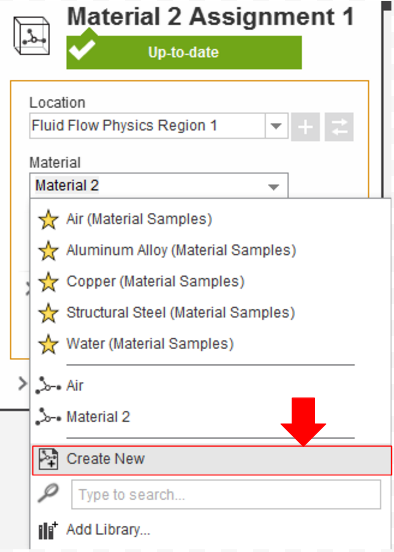Open Add Library...
The width and height of the screenshot is (394, 552).
(x=108, y=530)
